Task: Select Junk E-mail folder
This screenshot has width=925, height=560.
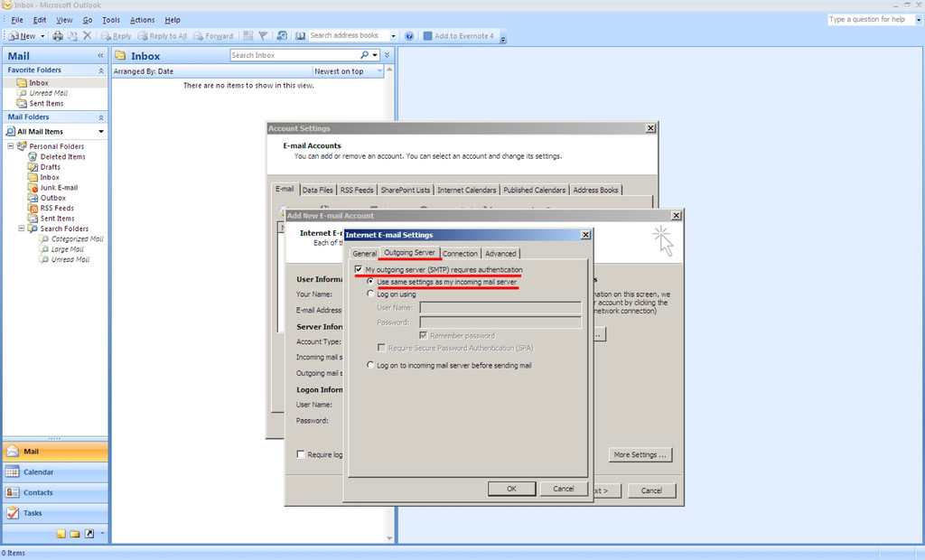Action: pyautogui.click(x=59, y=188)
